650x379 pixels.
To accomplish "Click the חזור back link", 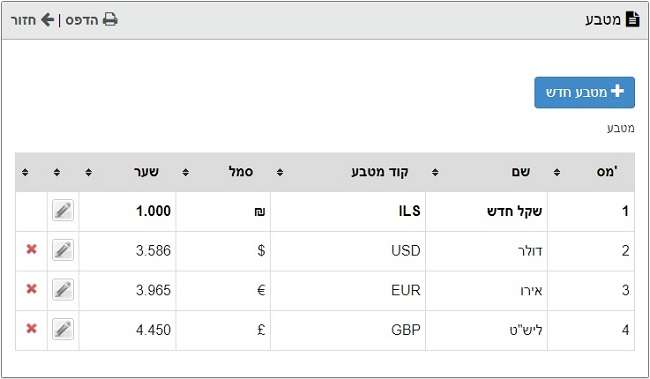I will point(23,20).
